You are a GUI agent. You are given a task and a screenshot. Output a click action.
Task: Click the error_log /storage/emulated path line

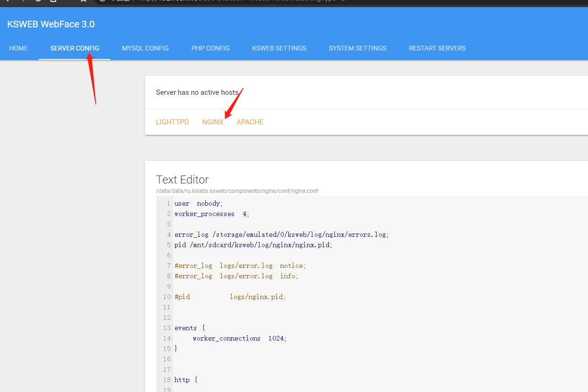281,235
